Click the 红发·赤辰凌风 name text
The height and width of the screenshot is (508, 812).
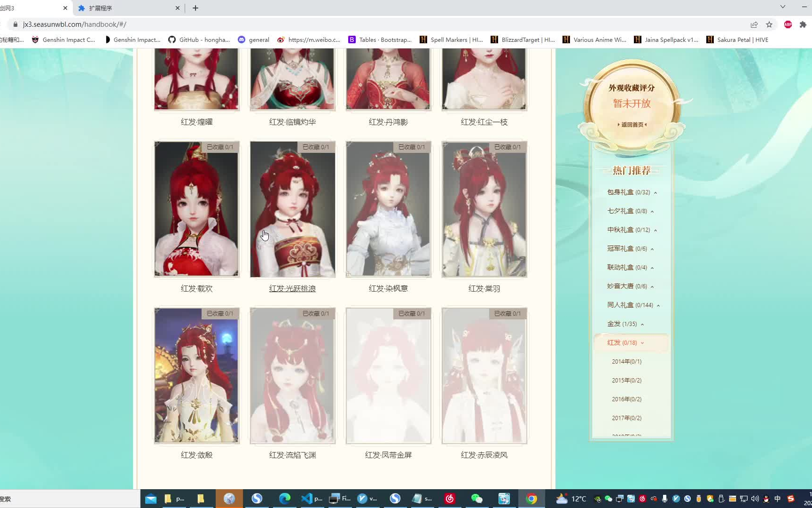click(x=484, y=455)
